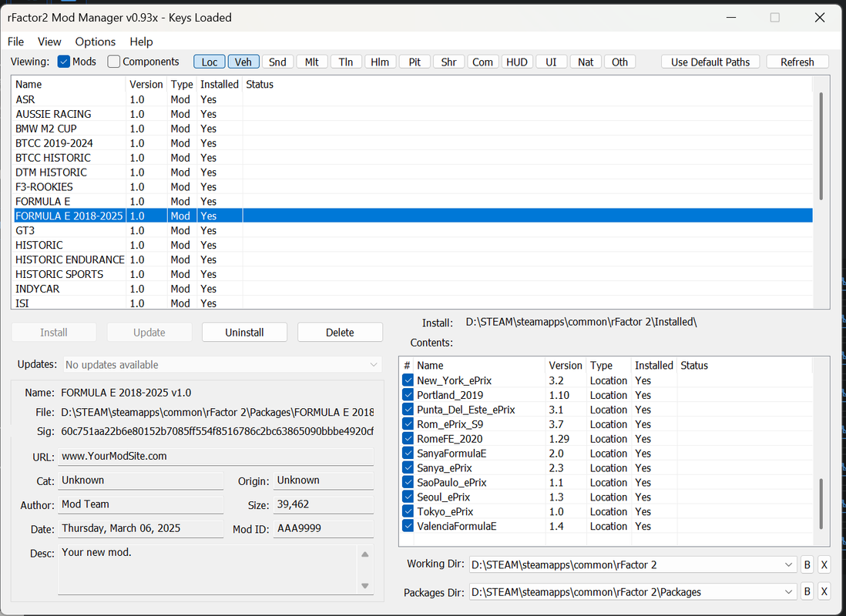The height and width of the screenshot is (616, 846).
Task: Uncheck the Portland_2019 checkbox
Action: coord(408,395)
